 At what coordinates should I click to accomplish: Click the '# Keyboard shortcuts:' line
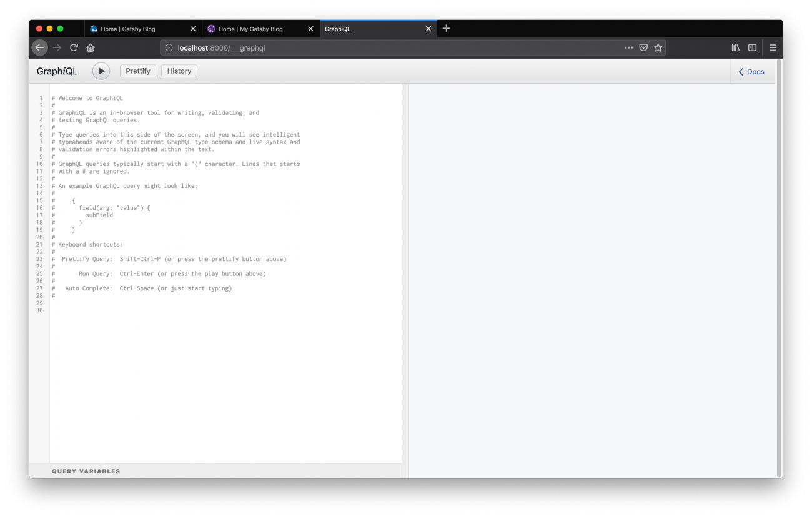point(87,245)
